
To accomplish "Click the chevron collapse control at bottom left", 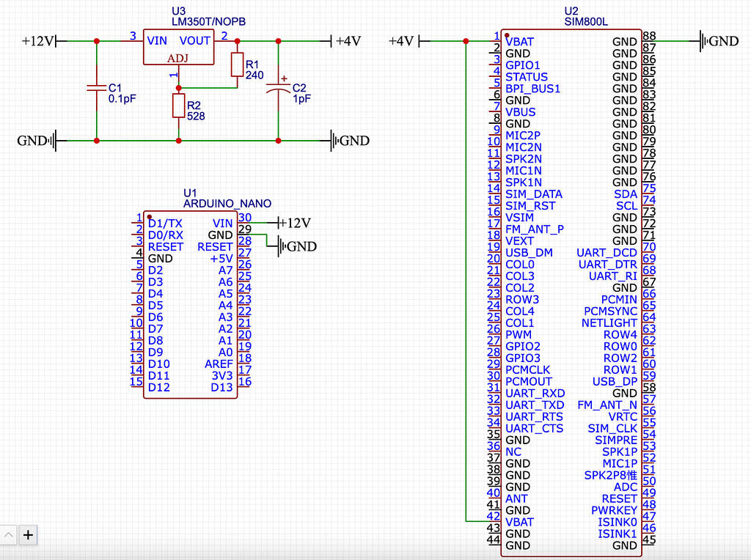I will (9, 535).
